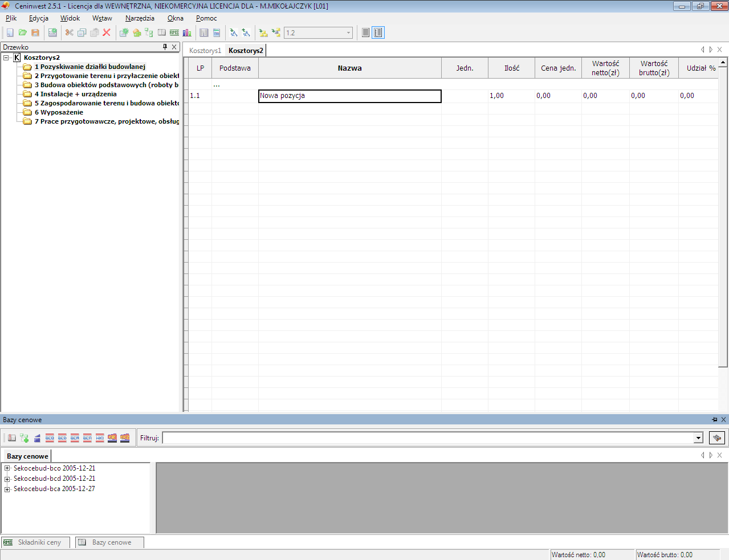Pin the Drzewko panel

pyautogui.click(x=165, y=47)
